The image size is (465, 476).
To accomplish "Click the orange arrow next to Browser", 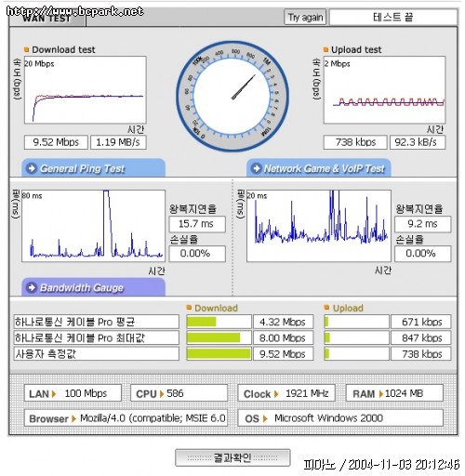I will pos(73,419).
